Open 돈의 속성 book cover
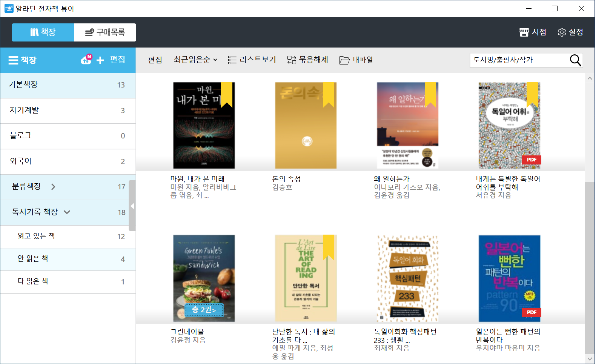The width and height of the screenshot is (613, 364). point(306,125)
